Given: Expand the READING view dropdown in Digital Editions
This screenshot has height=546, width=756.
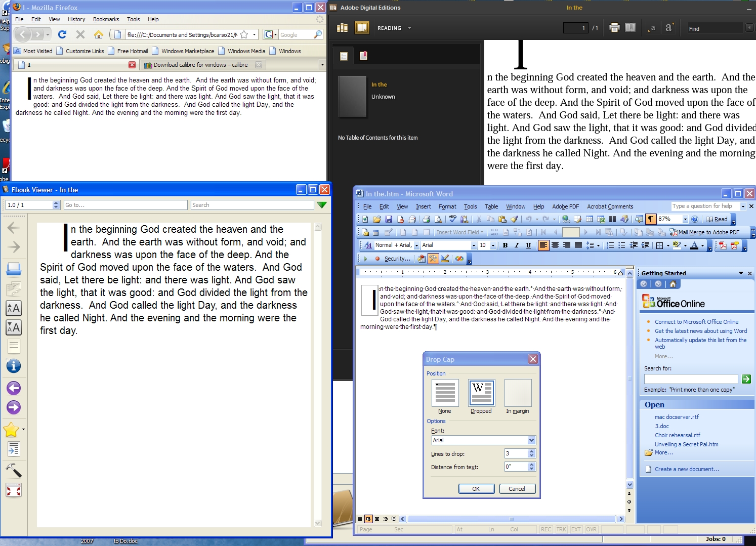Looking at the screenshot, I should click(409, 28).
